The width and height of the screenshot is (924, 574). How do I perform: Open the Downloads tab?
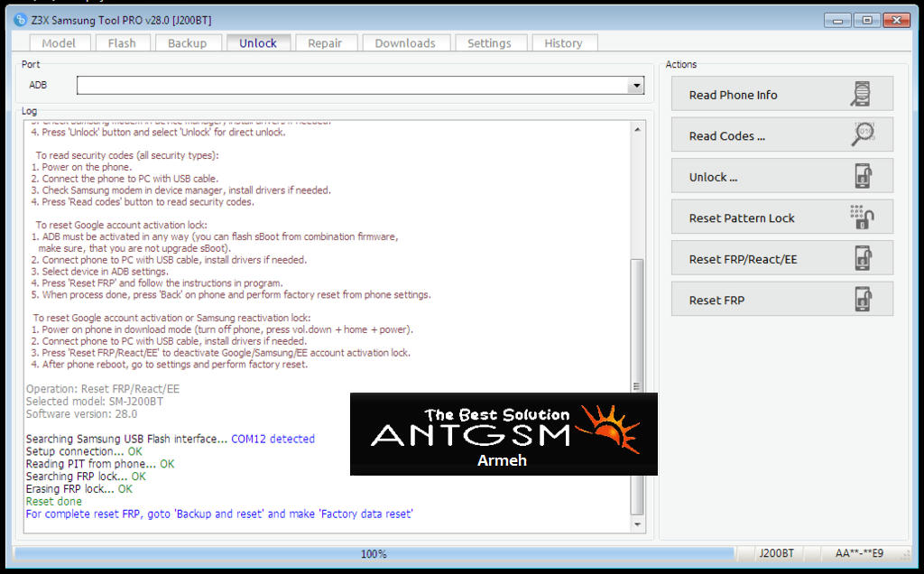coord(405,43)
